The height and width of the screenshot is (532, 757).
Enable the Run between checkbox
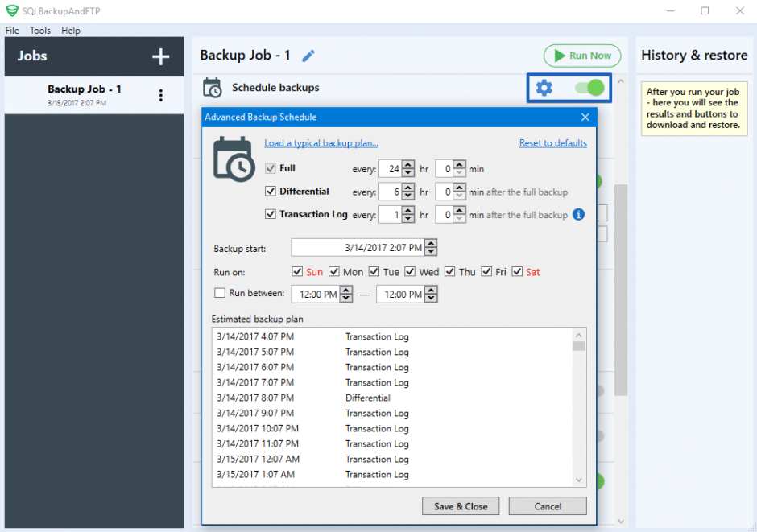tap(220, 293)
